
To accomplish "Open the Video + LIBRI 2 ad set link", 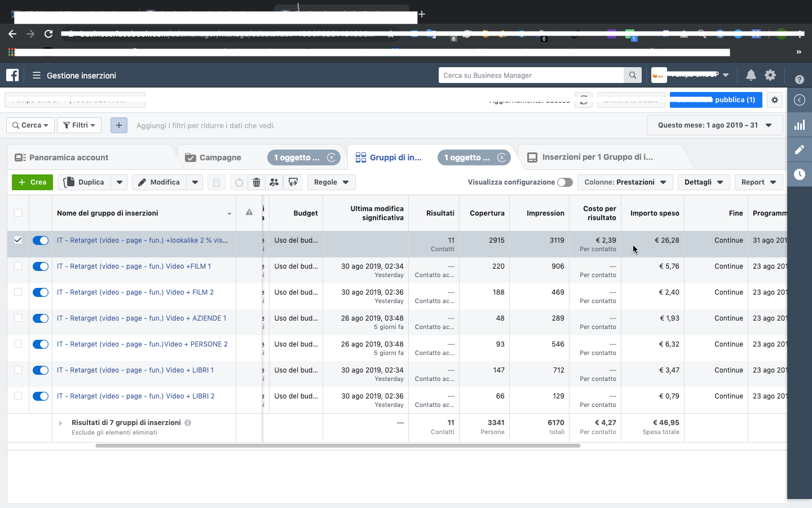I will [135, 396].
